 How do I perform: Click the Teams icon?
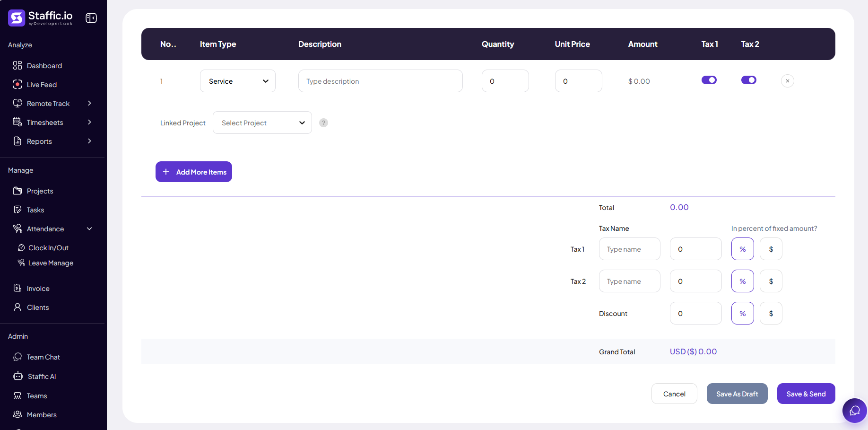click(17, 395)
